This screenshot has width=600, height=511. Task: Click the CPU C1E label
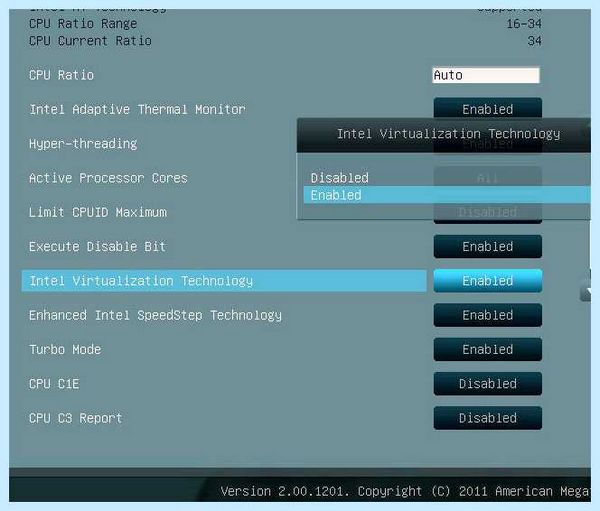tap(54, 384)
